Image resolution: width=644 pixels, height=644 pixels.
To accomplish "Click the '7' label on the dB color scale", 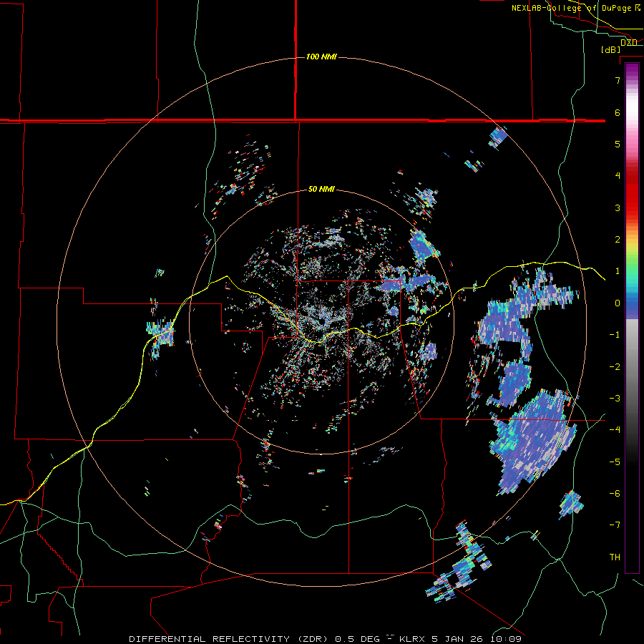I will tap(618, 80).
